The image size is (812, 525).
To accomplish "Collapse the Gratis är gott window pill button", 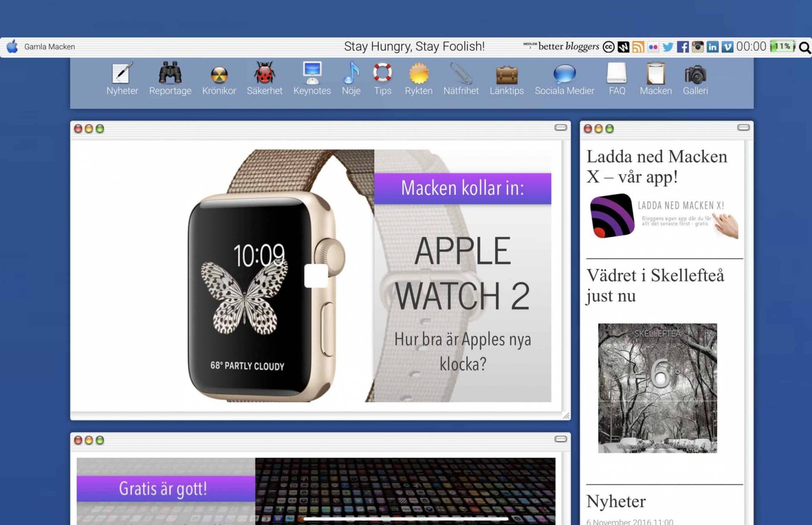I will click(560, 439).
